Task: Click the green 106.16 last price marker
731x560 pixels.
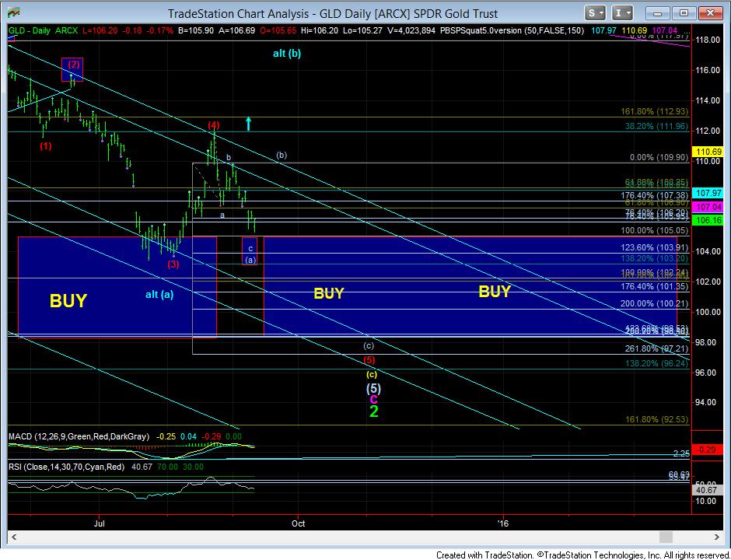Action: coord(708,220)
